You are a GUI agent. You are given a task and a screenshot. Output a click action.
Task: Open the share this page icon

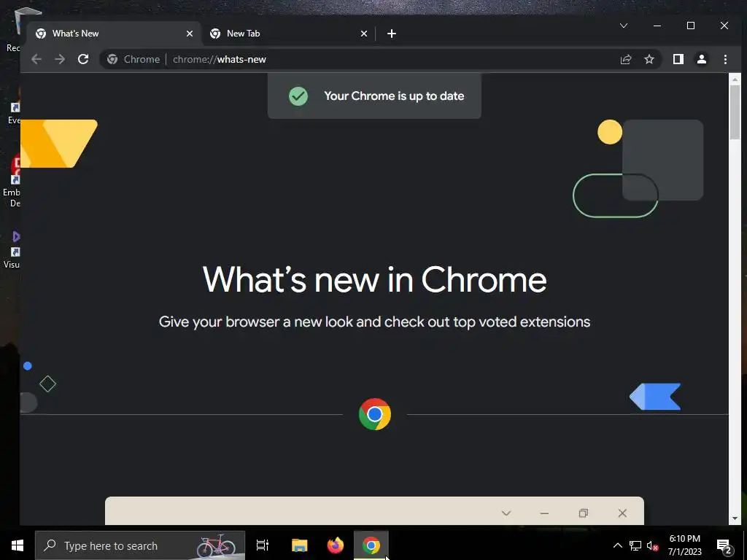625,59
